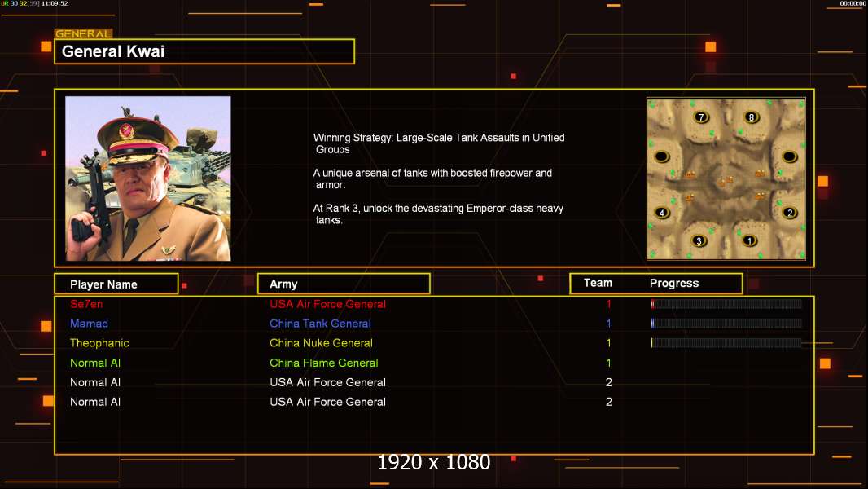Image resolution: width=868 pixels, height=489 pixels.
Task: Click start position 7 on the map
Action: pyautogui.click(x=701, y=117)
